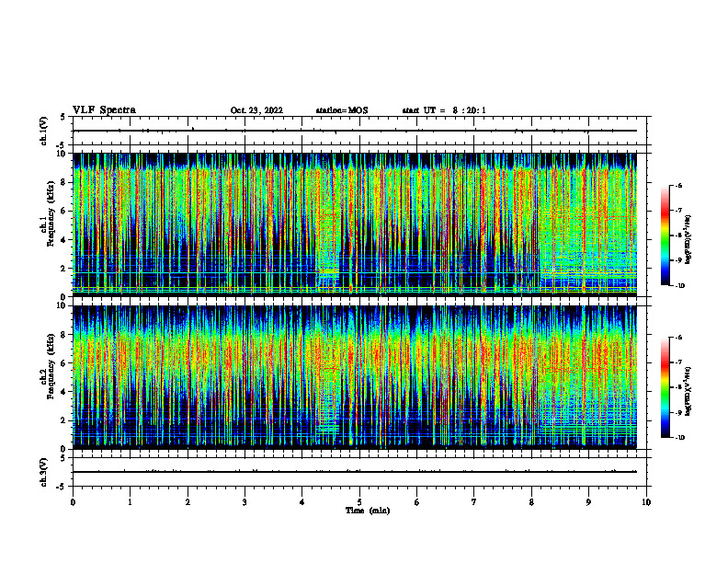Click ch.2 frequency axis tick "4"

(64, 392)
